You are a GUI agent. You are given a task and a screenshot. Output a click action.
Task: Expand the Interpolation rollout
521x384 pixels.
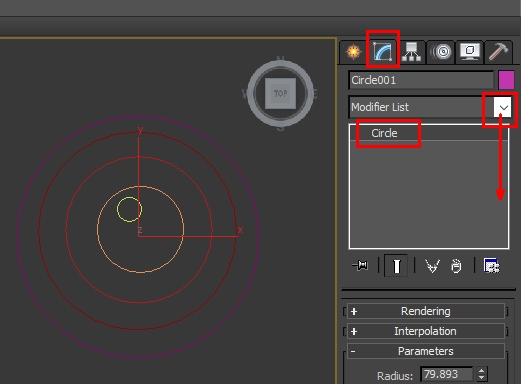(x=426, y=331)
